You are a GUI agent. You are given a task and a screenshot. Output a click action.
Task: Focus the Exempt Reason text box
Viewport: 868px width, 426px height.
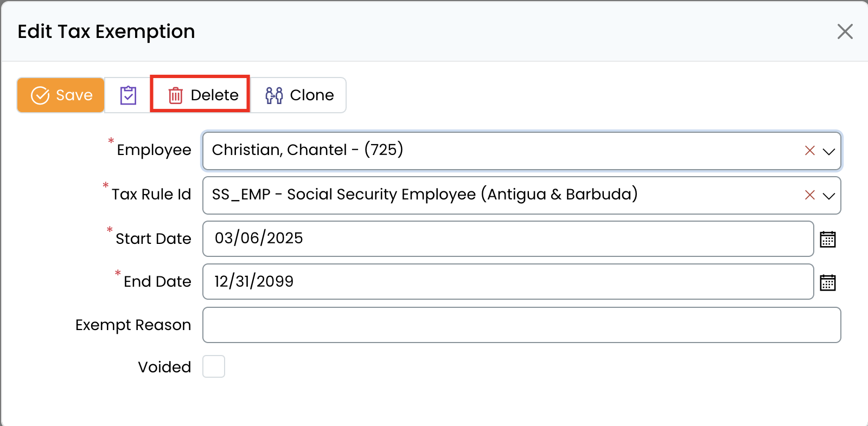(521, 325)
